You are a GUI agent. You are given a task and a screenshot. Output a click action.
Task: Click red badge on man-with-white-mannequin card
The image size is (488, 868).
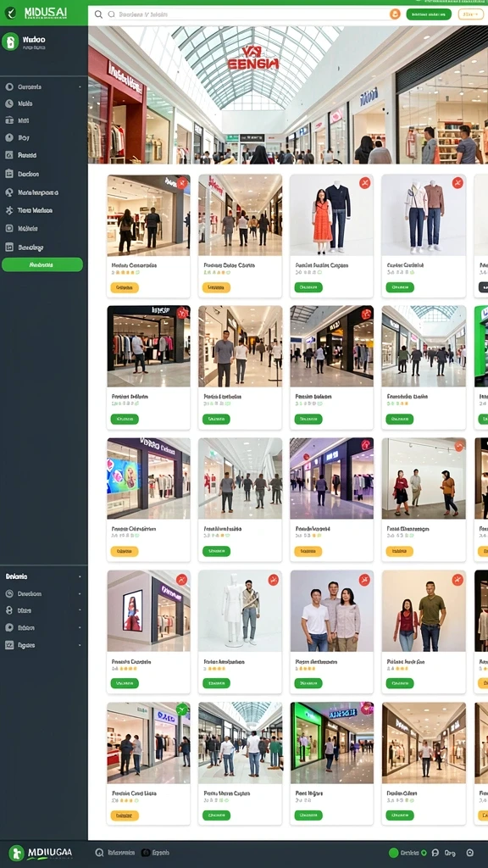click(x=273, y=580)
